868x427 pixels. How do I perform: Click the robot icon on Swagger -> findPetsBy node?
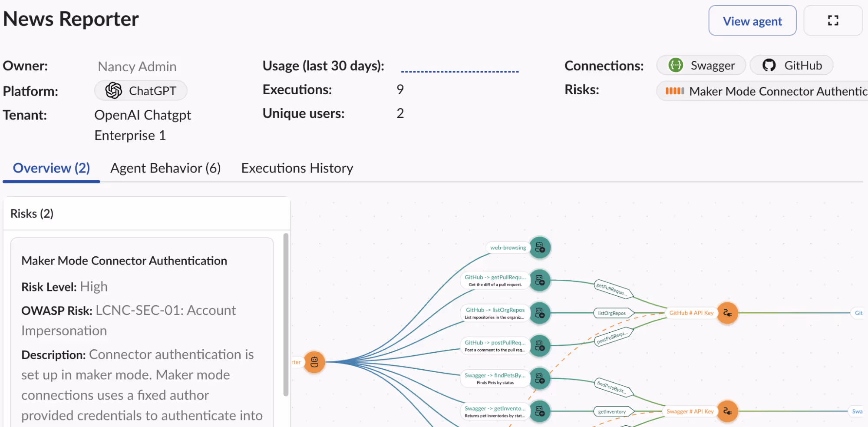(540, 378)
